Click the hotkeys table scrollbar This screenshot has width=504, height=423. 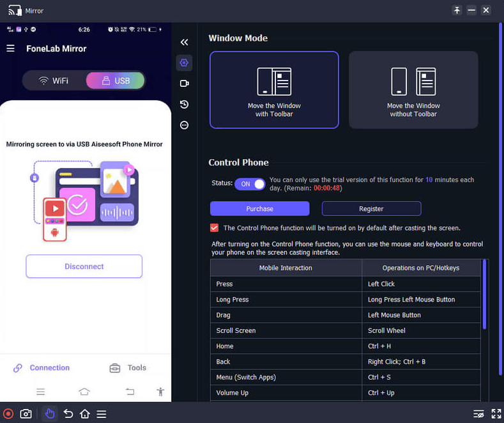(x=484, y=294)
